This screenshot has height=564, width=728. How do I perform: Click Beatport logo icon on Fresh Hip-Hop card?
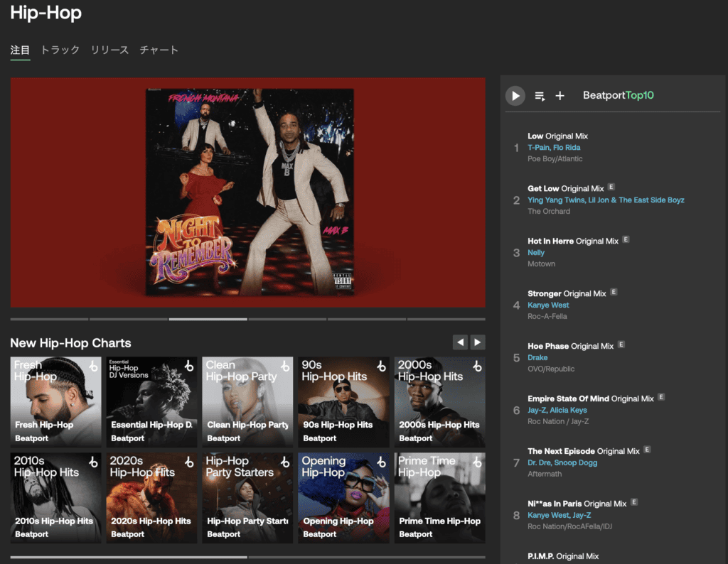coord(93,366)
